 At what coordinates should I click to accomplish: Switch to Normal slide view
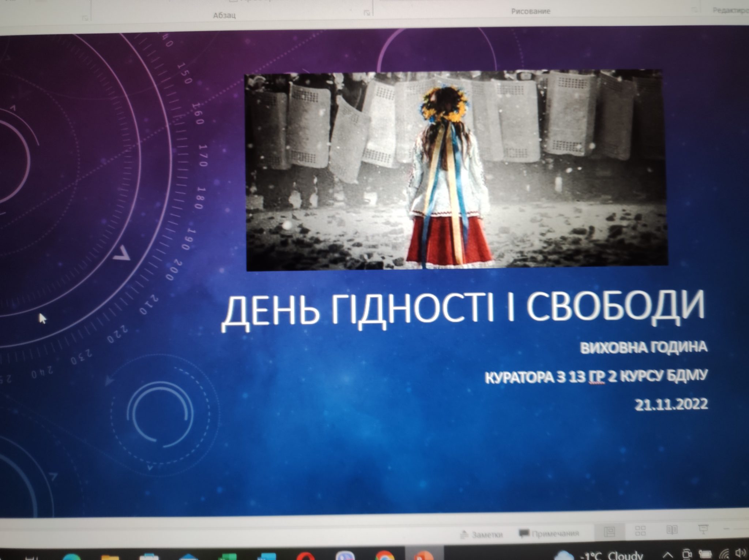(610, 531)
